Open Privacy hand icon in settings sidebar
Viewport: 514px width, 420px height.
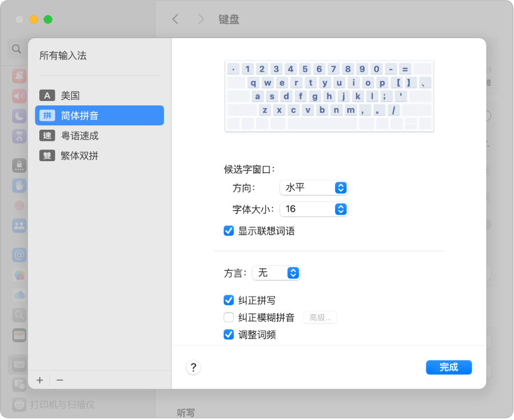coord(19,185)
